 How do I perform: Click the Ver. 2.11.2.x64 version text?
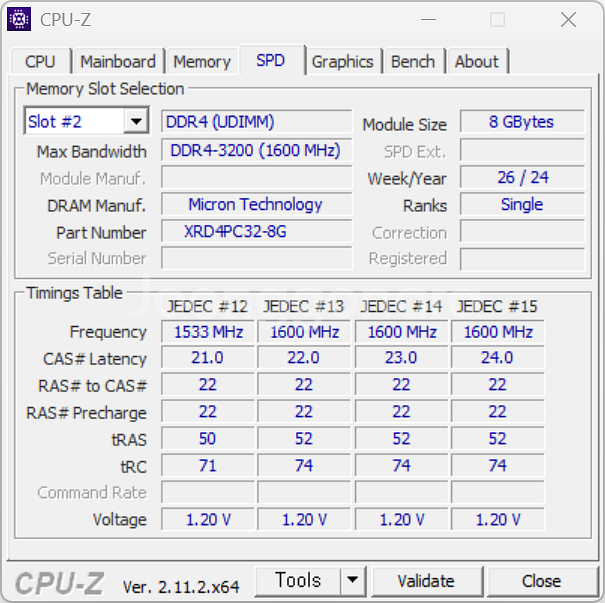(181, 587)
